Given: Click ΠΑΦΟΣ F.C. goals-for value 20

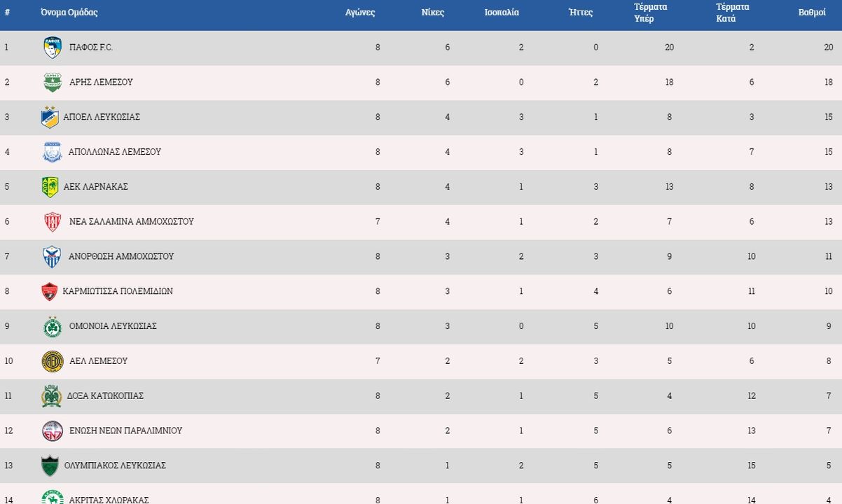Looking at the screenshot, I should [669, 48].
